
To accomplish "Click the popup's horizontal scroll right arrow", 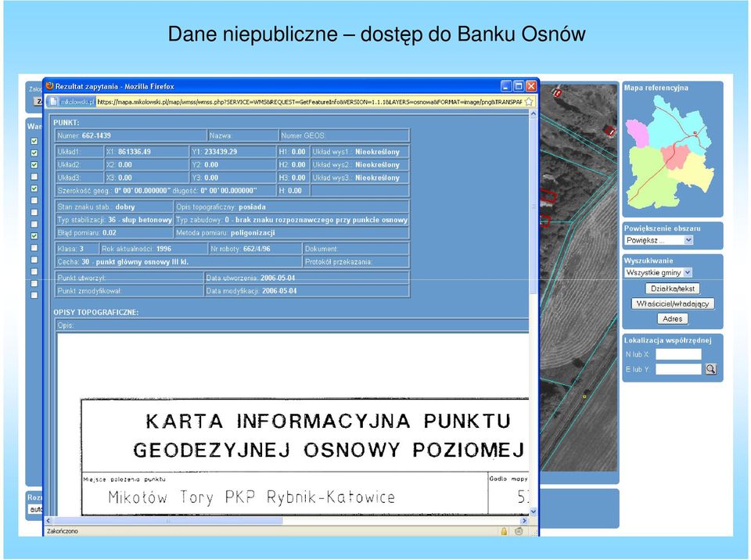I will coord(524,520).
